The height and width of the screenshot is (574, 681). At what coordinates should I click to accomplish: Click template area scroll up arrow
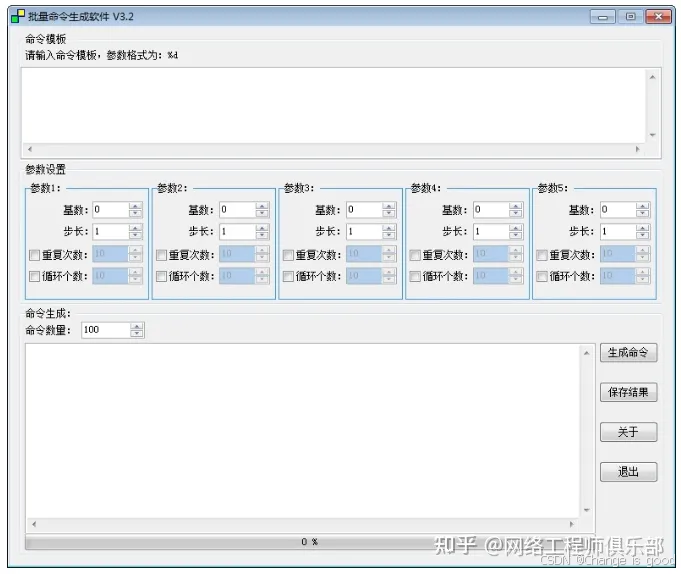652,77
